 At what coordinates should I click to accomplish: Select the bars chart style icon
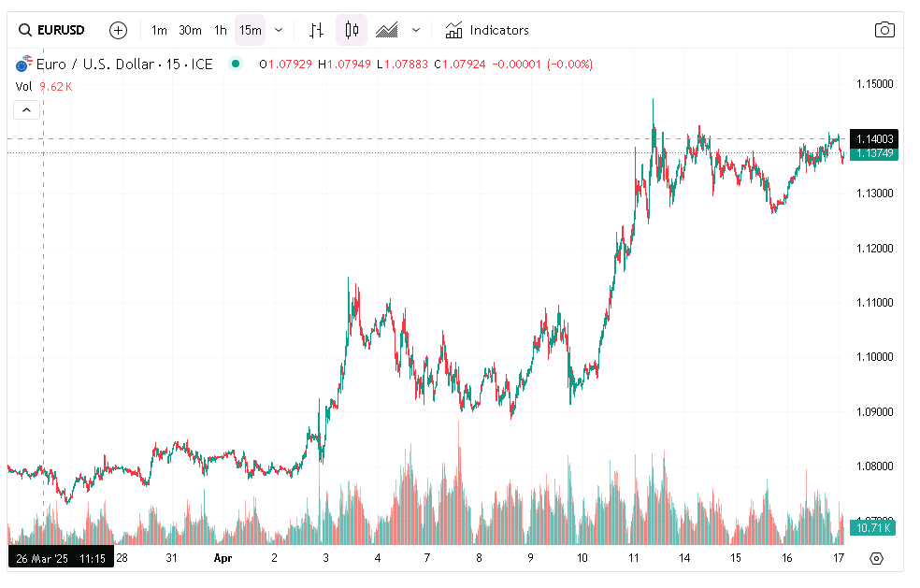tap(315, 30)
